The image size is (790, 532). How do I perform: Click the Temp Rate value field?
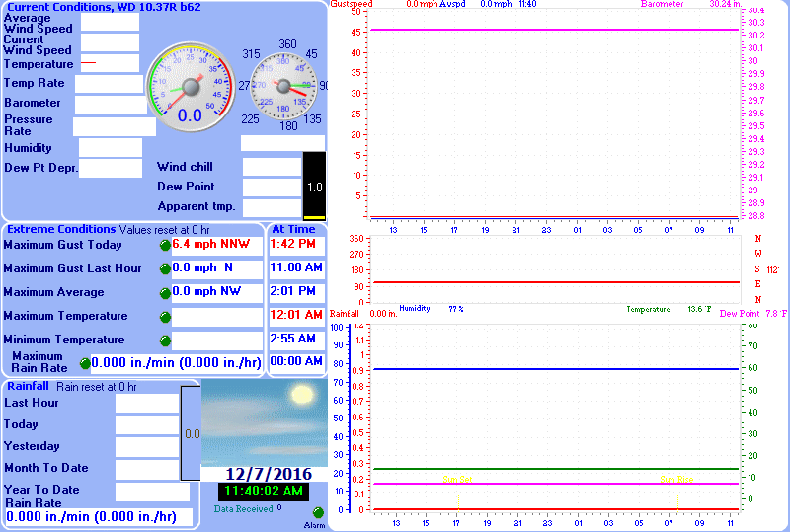click(109, 84)
